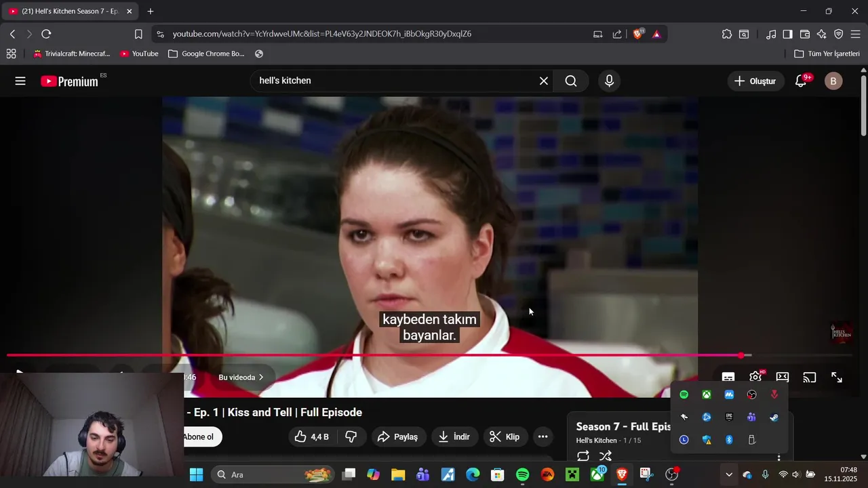Screen dimensions: 868x488
Task: Open the account avatar menu
Action: 833,81
